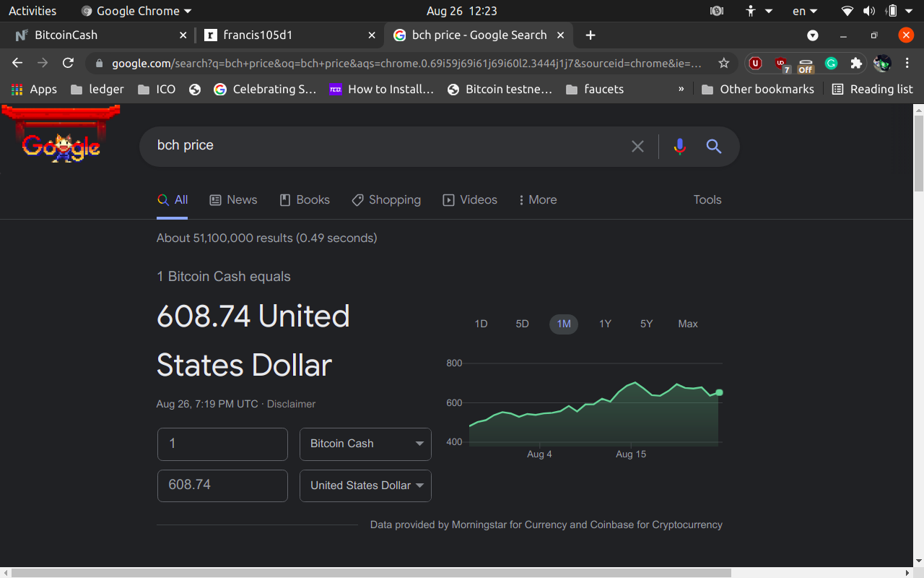Show the Max range price chart
The width and height of the screenshot is (924, 578).
pos(688,324)
